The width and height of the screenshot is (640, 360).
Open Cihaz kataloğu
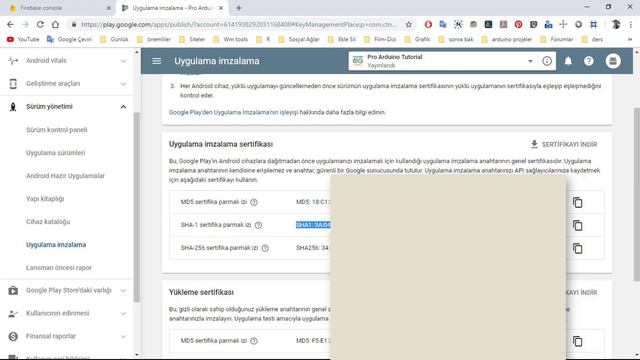click(x=48, y=222)
